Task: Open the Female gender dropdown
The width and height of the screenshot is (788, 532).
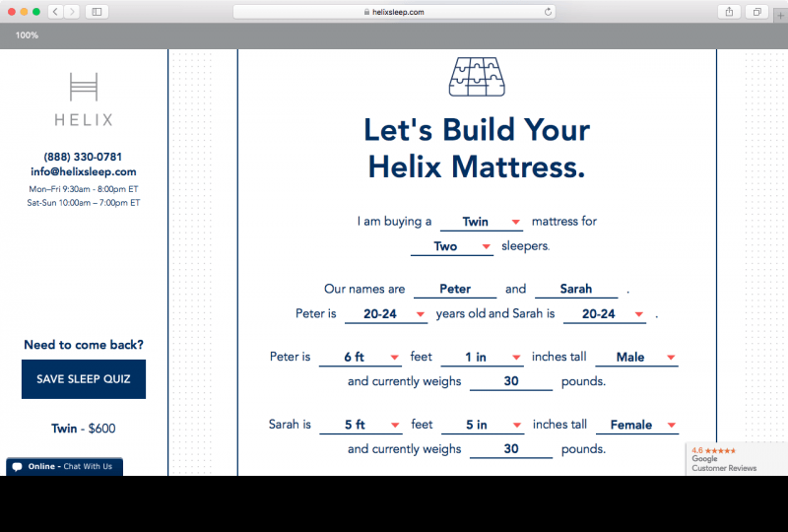Action: 637,425
